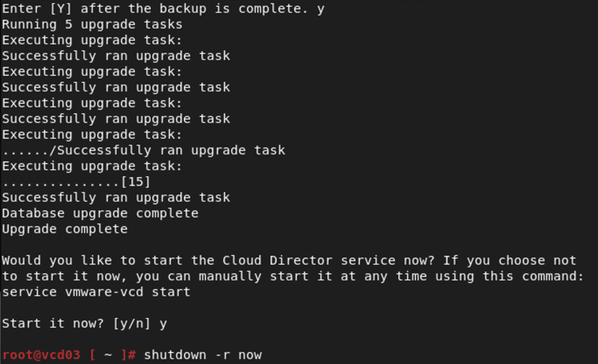The width and height of the screenshot is (598, 364).
Task: Click the '......./Successfully ran upgrade task' line
Action: 144,150
